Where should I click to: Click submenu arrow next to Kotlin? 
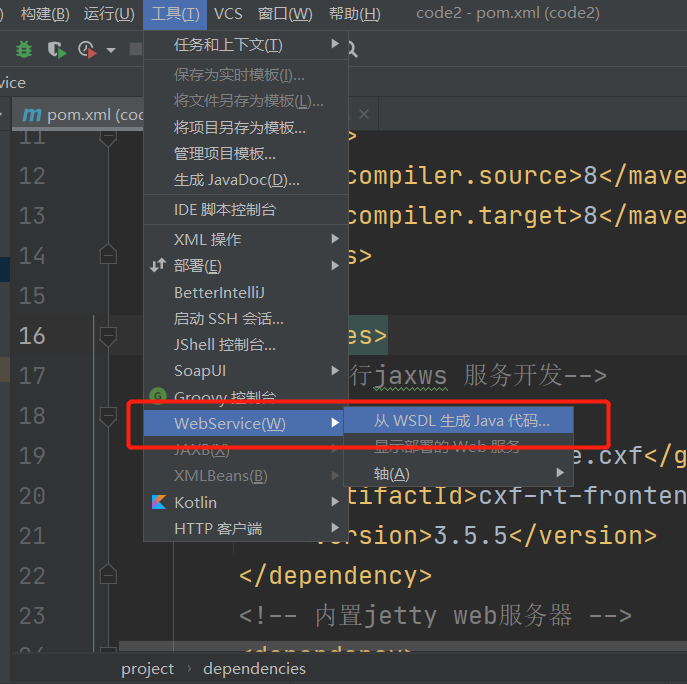point(335,502)
